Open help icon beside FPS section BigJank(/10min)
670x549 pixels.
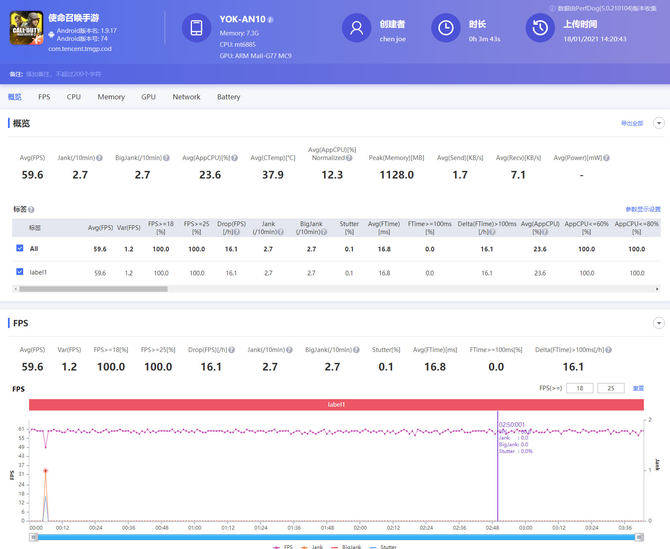[x=356, y=349]
